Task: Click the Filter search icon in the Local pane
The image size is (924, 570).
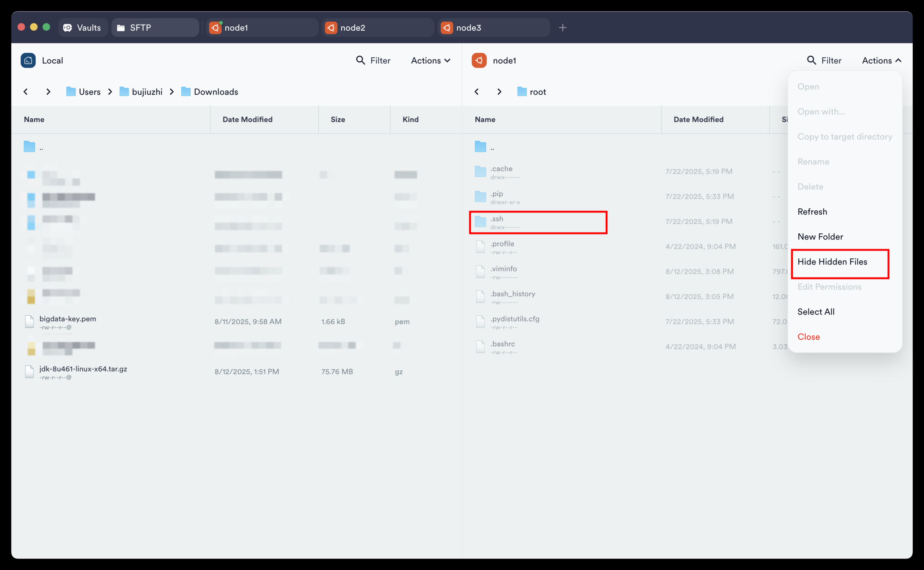Action: tap(361, 60)
